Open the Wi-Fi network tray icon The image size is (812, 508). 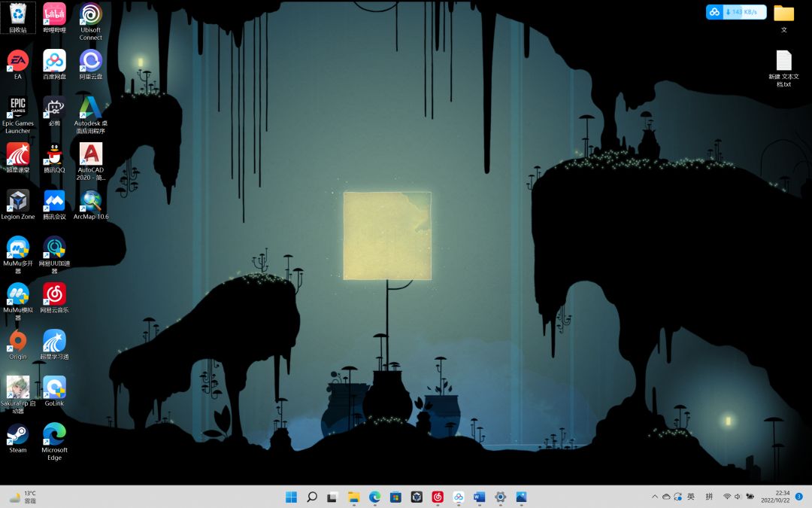[727, 497]
